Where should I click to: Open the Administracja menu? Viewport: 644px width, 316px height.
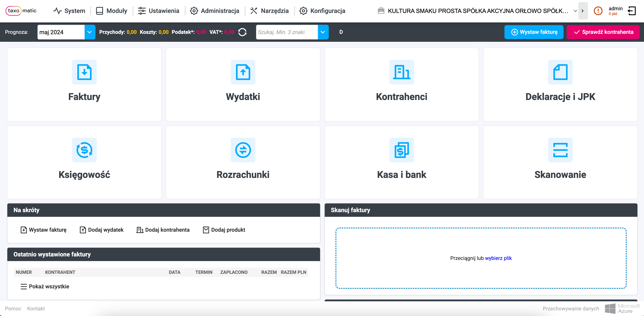[x=215, y=11]
